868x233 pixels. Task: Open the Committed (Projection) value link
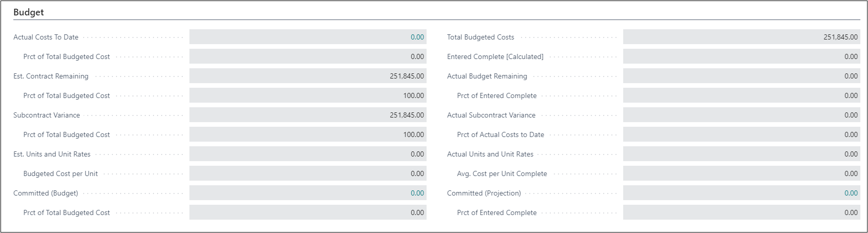click(851, 193)
